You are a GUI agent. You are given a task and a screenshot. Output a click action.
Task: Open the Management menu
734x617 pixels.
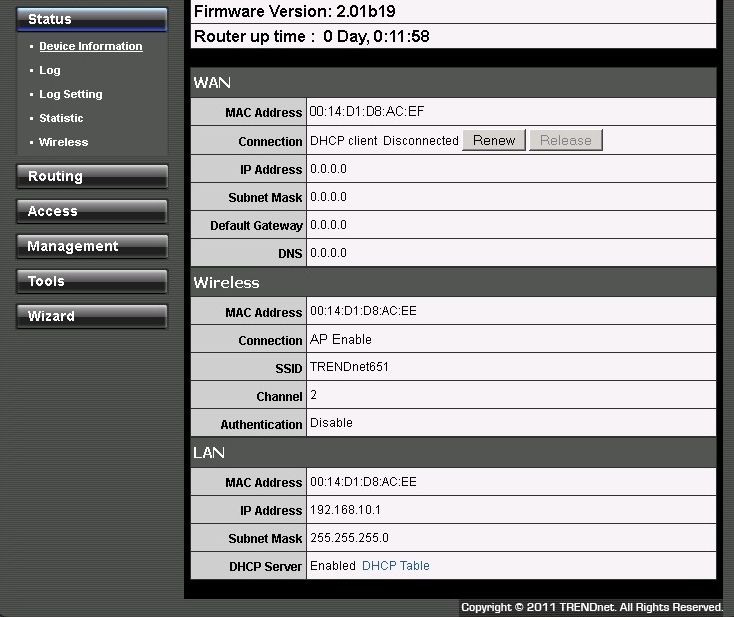[x=91, y=247]
